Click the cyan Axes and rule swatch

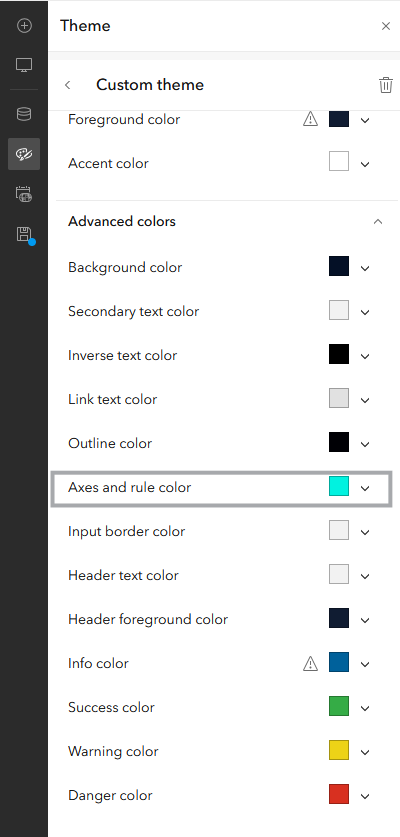point(339,486)
